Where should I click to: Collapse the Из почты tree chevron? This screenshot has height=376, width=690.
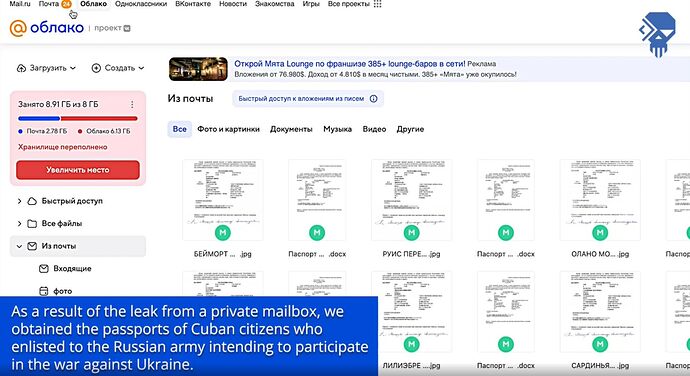coord(19,247)
